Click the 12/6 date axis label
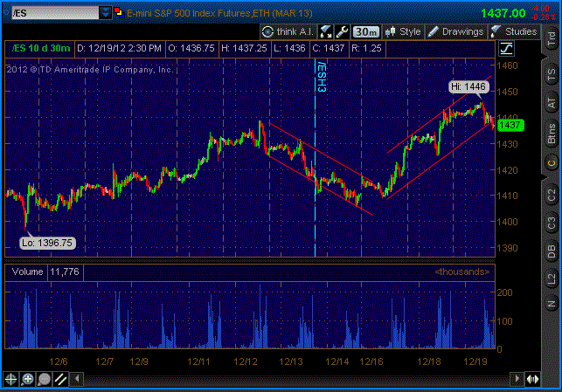Screen dimensions: 562x392 pyautogui.click(x=58, y=361)
